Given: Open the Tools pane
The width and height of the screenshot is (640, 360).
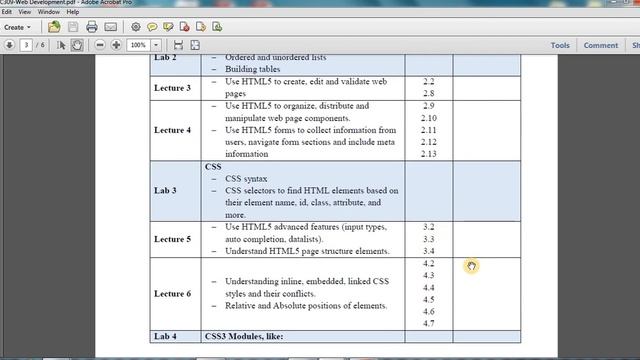Looking at the screenshot, I should click(x=560, y=45).
